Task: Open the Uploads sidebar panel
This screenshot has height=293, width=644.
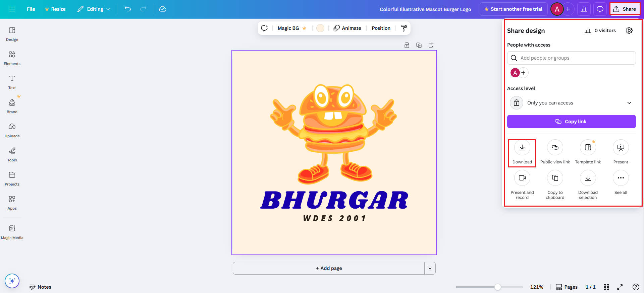Action: point(12,130)
